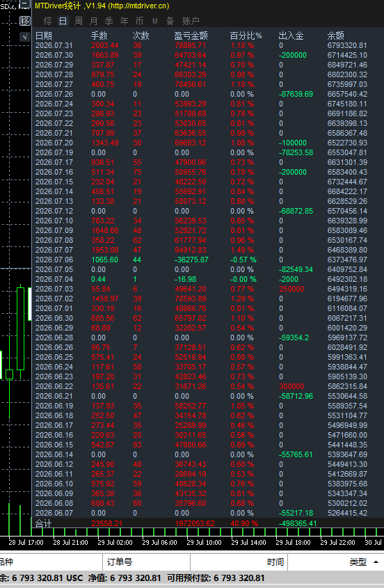Open the 币 currency tab
384x588 pixels.
tap(140, 21)
